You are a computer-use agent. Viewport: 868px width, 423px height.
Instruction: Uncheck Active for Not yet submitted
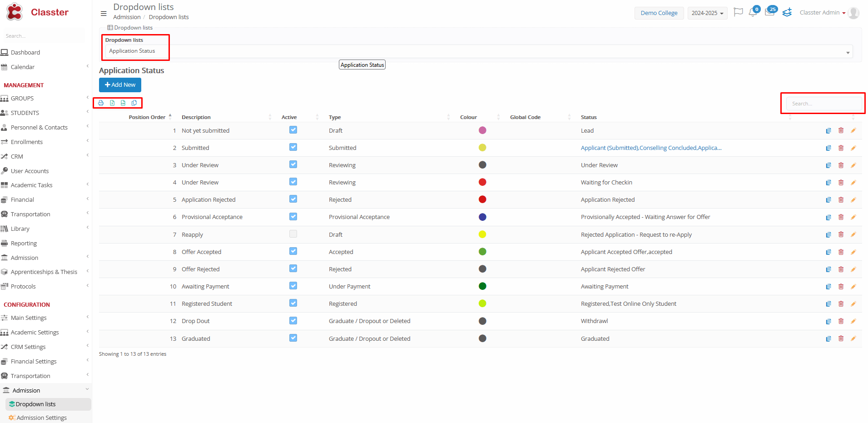coord(293,130)
